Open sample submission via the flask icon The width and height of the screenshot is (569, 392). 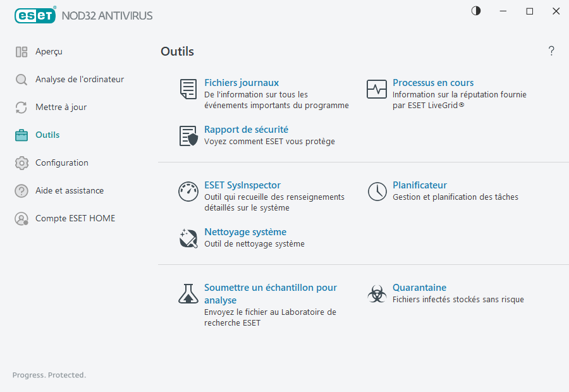tap(188, 293)
